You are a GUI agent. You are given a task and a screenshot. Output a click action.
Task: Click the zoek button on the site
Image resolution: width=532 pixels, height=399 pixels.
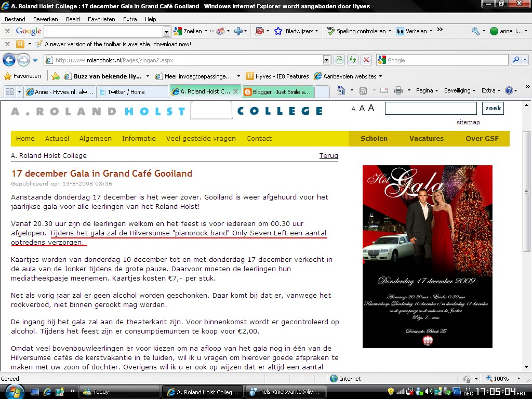pos(493,108)
